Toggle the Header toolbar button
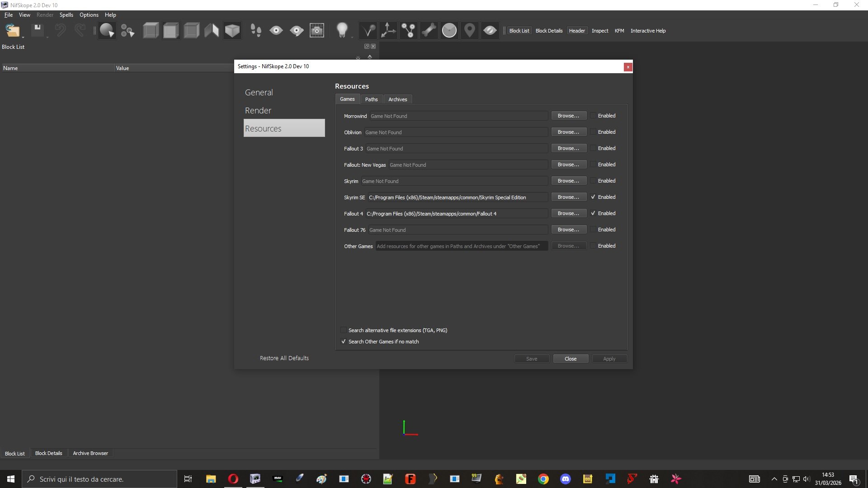The height and width of the screenshot is (488, 868). coord(577,31)
